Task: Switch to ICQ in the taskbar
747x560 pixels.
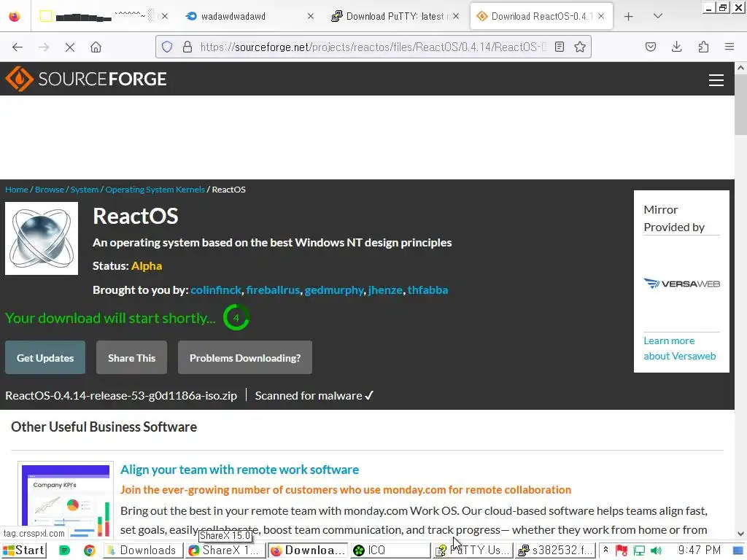Action: (x=391, y=551)
